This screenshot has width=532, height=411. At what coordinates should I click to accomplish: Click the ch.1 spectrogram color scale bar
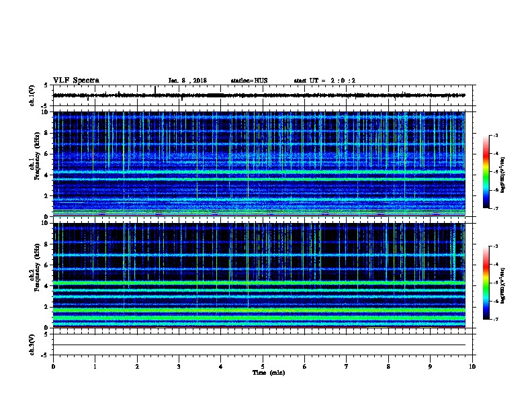(x=486, y=172)
